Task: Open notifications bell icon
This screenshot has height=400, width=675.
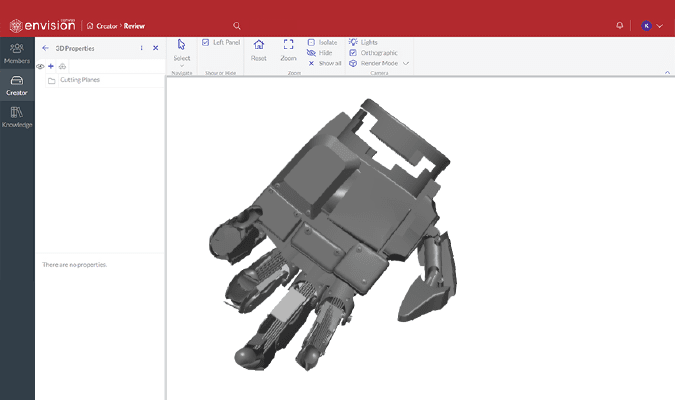Action: 620,25
